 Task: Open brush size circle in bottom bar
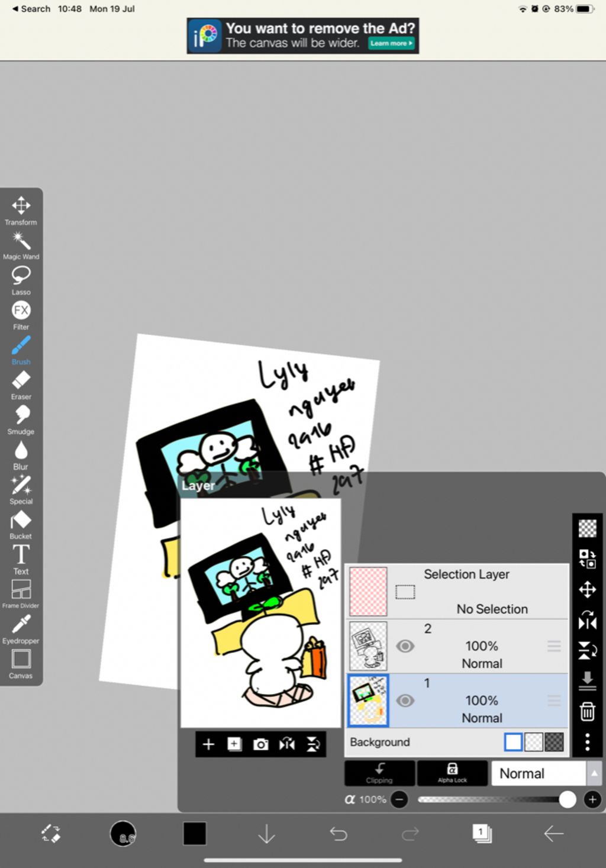tap(123, 834)
